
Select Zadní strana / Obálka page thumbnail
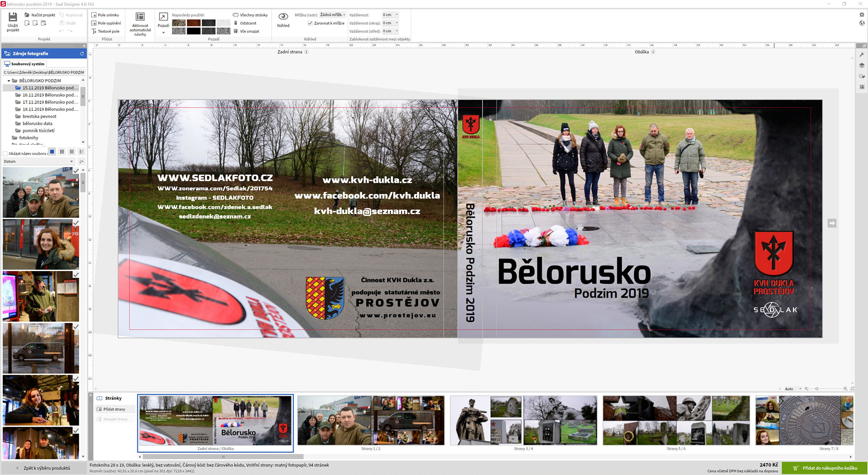click(216, 423)
